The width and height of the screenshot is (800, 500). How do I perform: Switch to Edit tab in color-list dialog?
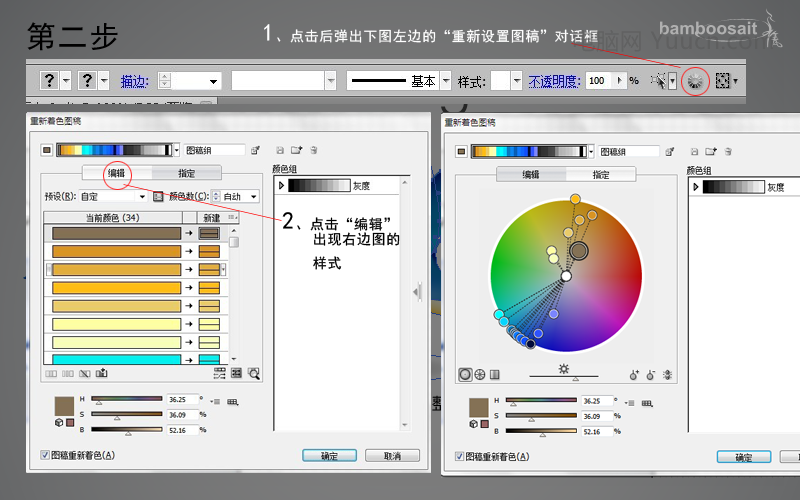click(116, 173)
